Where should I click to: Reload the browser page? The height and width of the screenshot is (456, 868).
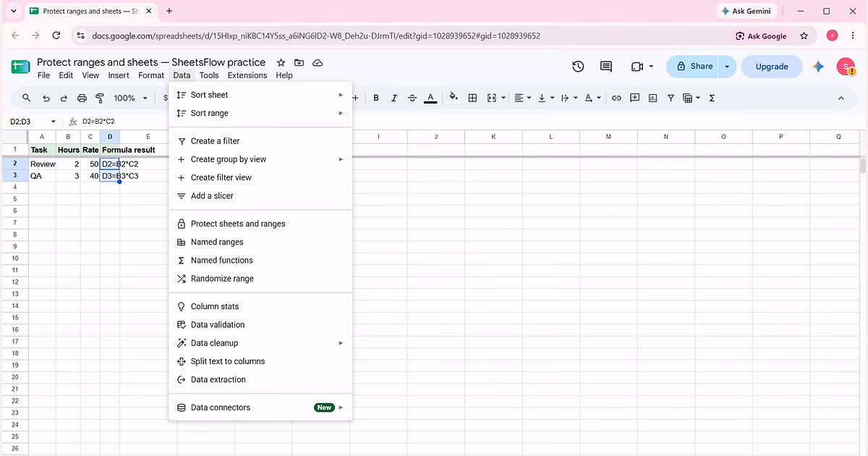[x=56, y=35]
